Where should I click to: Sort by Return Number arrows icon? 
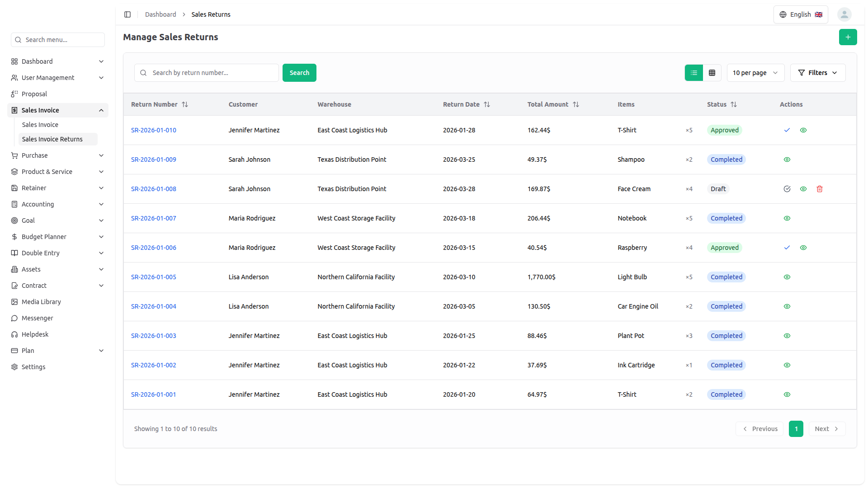click(185, 104)
